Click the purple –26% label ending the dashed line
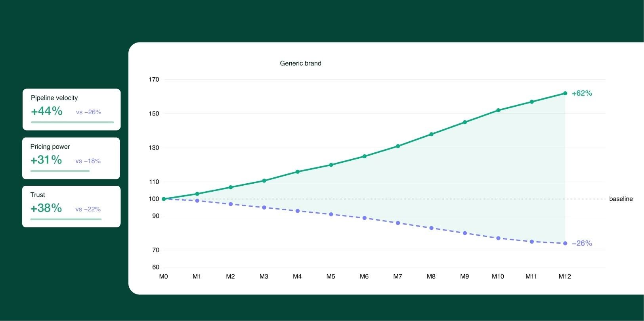Viewport: 644px width, 321px height. pos(582,243)
